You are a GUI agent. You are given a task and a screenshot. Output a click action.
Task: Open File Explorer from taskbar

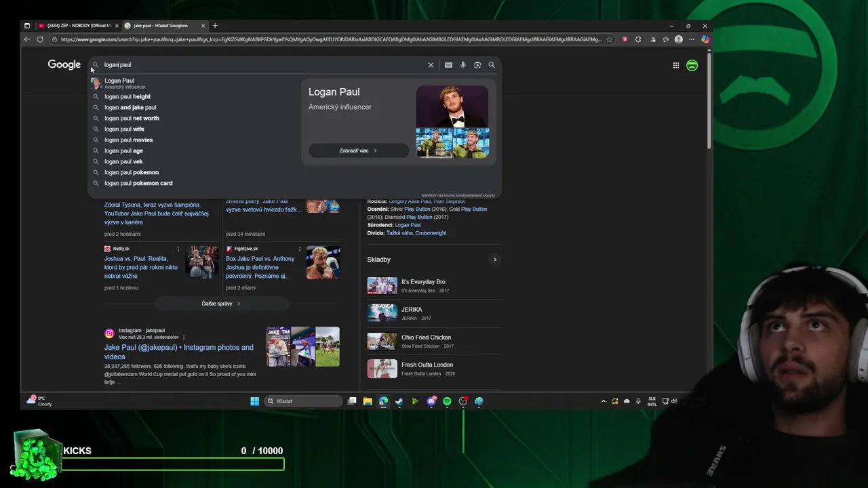368,401
